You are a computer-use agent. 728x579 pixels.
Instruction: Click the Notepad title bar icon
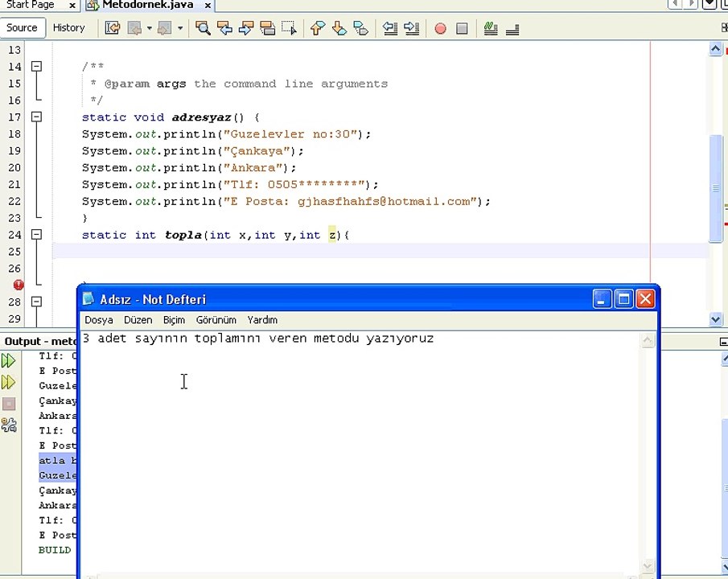[x=88, y=298]
